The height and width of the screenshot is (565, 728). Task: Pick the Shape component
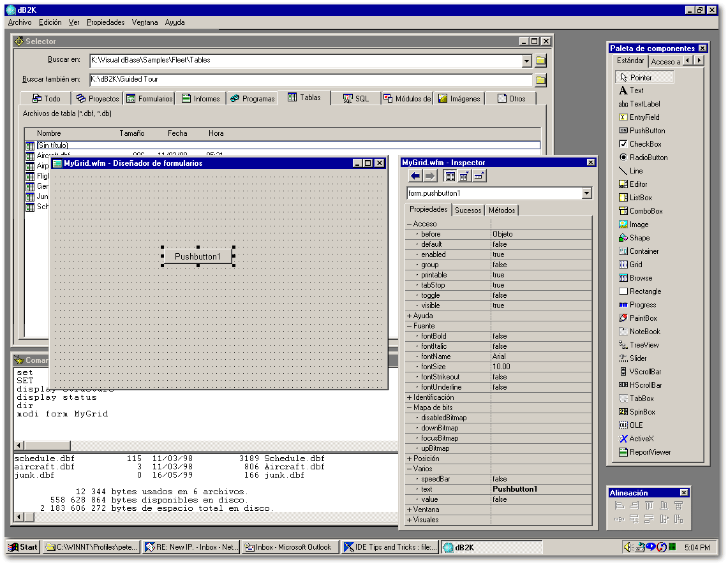pos(634,238)
